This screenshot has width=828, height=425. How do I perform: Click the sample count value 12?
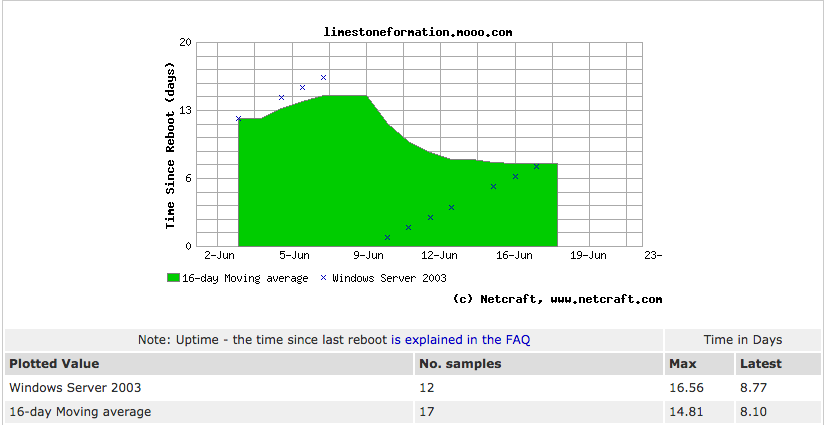(427, 388)
